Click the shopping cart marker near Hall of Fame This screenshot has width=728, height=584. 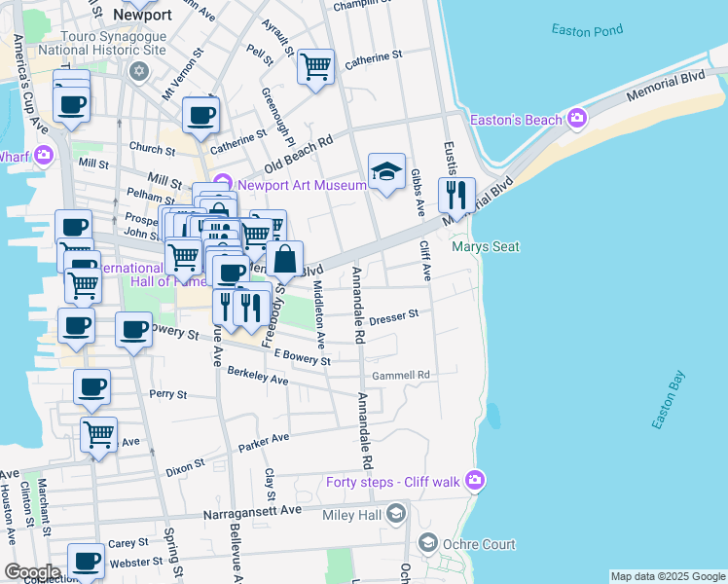[184, 257]
